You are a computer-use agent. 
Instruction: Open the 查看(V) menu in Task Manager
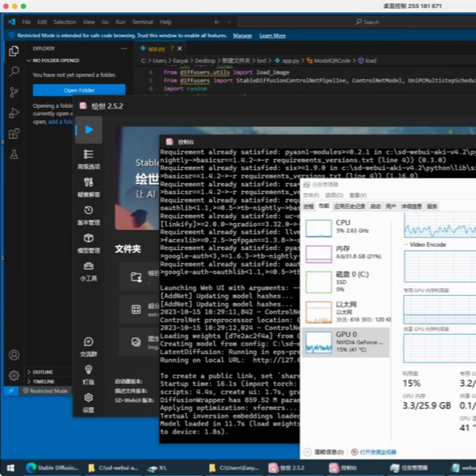point(358,195)
